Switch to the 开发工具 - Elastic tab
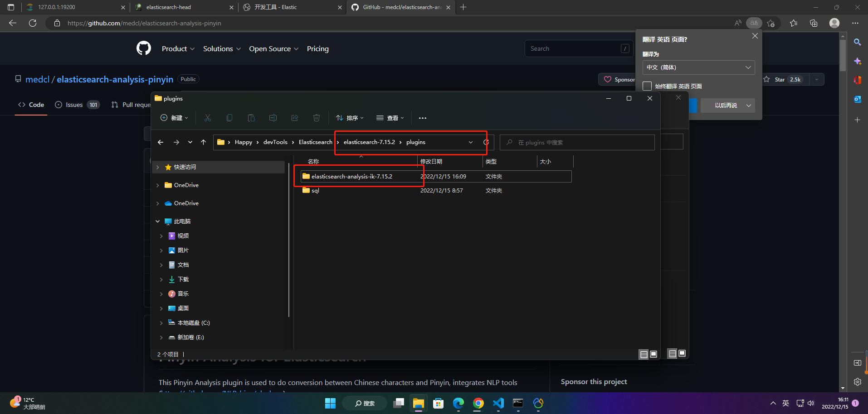The height and width of the screenshot is (414, 868). 293,7
